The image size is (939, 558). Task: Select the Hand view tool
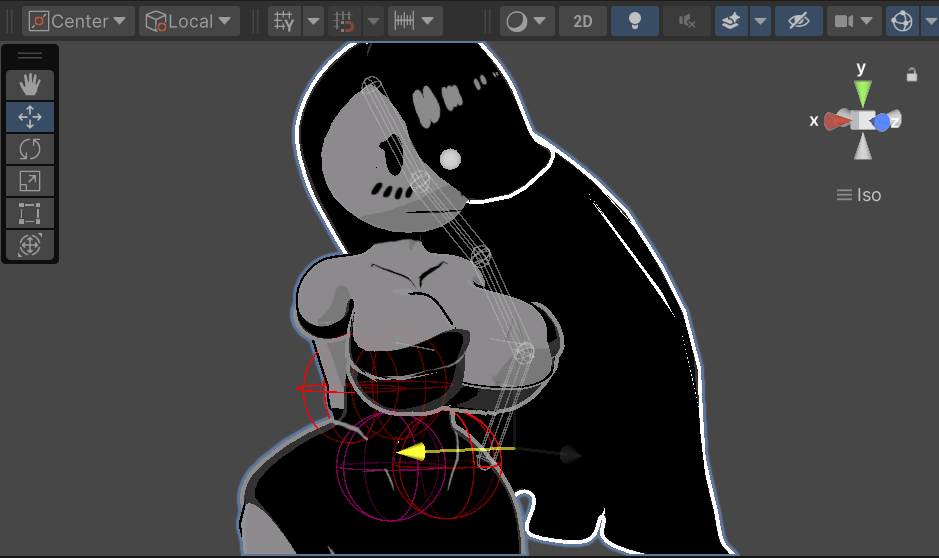30,84
